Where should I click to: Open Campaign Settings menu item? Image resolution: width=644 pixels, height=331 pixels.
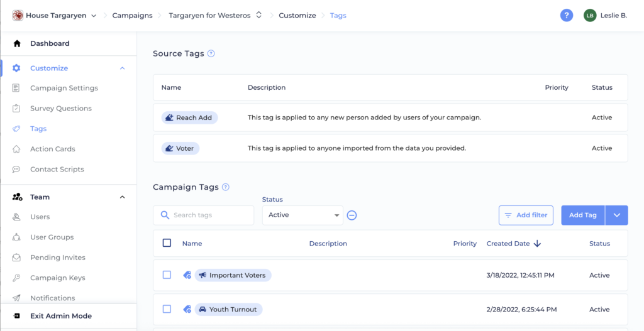64,88
